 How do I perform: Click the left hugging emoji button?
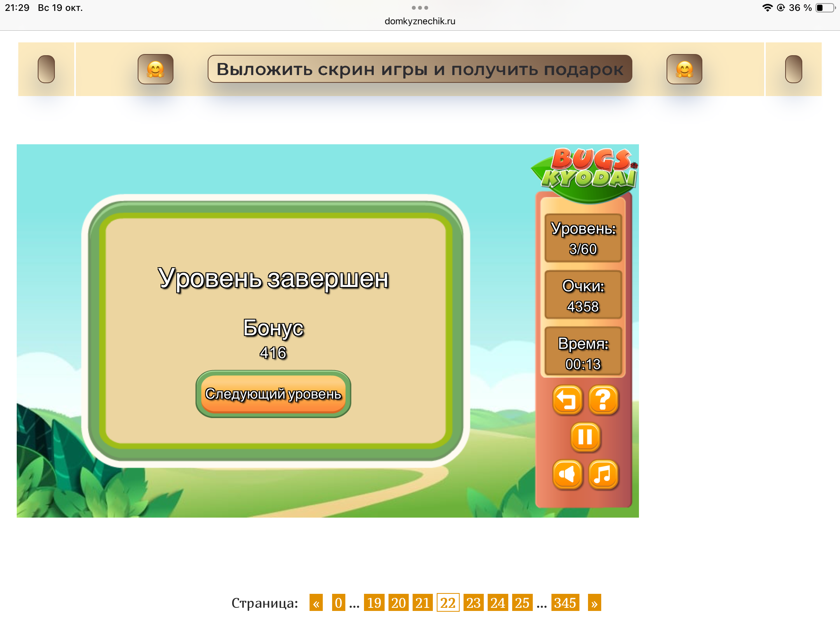(156, 69)
